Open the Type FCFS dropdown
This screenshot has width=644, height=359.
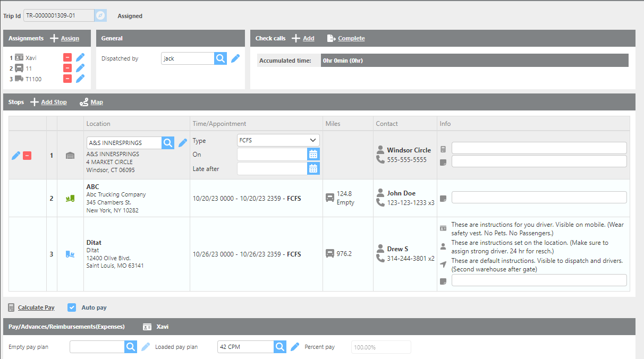pos(278,140)
